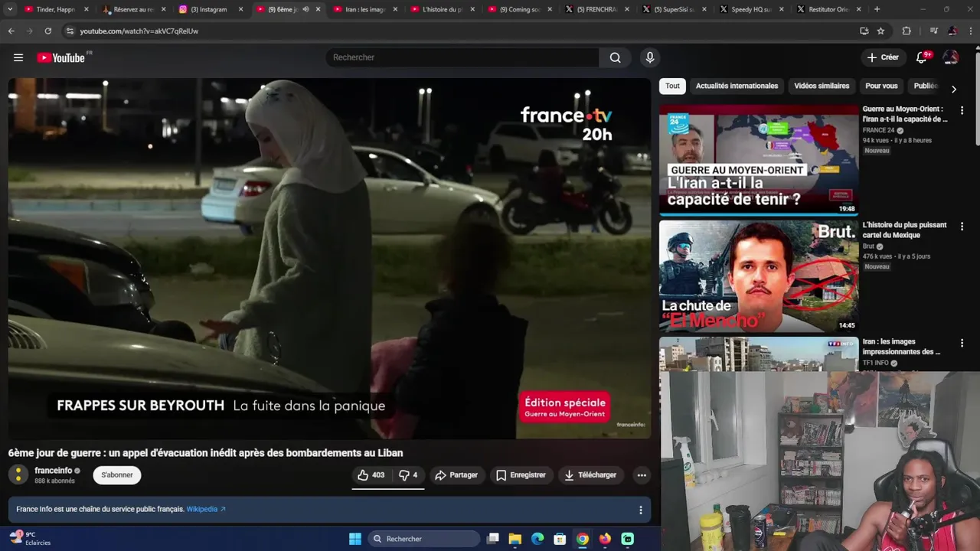The height and width of the screenshot is (551, 980).
Task: Open Windows Start menu
Action: click(x=355, y=539)
